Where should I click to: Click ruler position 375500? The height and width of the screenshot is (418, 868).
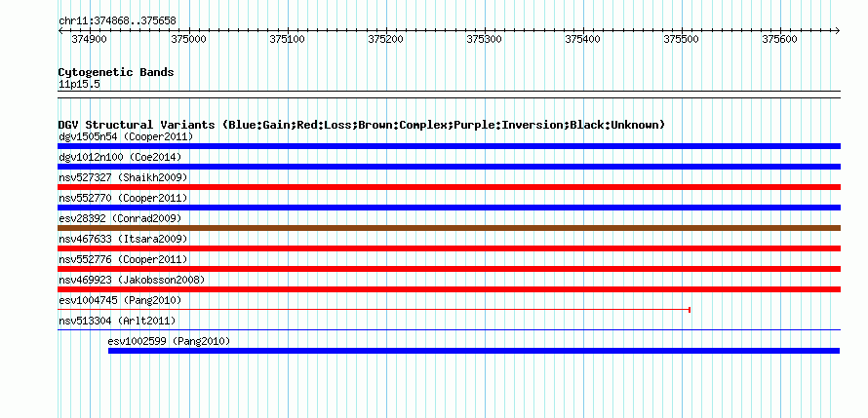(681, 39)
